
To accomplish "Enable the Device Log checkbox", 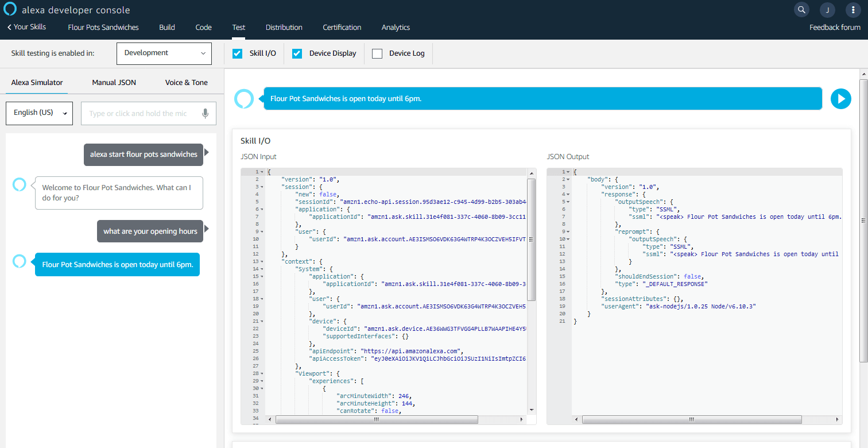I will [x=377, y=53].
